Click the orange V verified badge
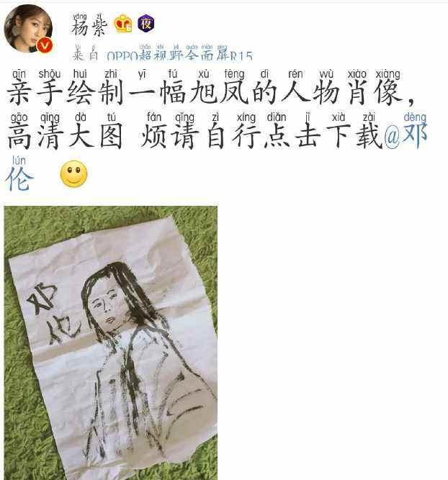 (x=45, y=45)
